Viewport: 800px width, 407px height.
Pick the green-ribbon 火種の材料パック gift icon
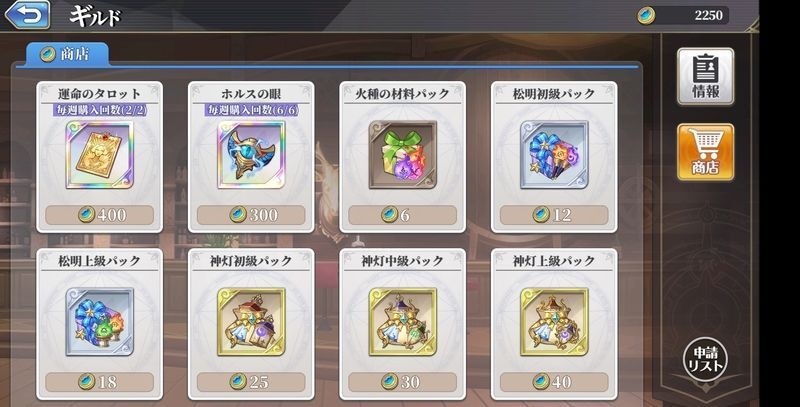point(403,155)
